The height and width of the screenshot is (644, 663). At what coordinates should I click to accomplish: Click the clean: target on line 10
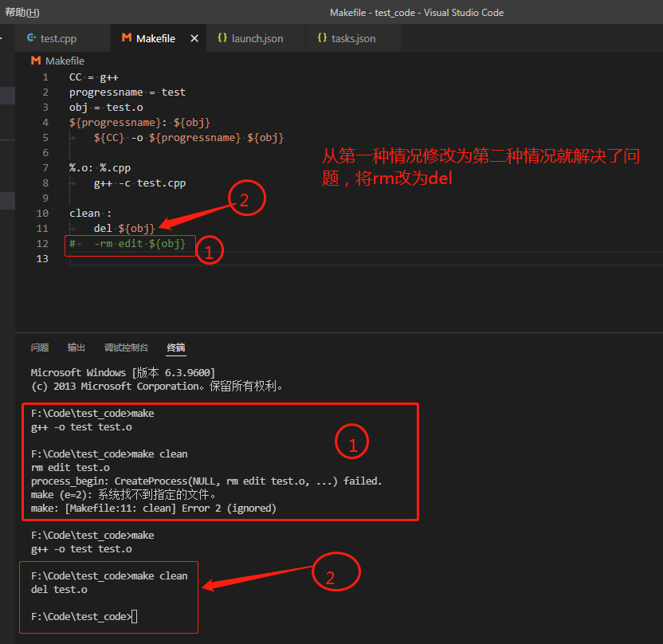[x=86, y=213]
